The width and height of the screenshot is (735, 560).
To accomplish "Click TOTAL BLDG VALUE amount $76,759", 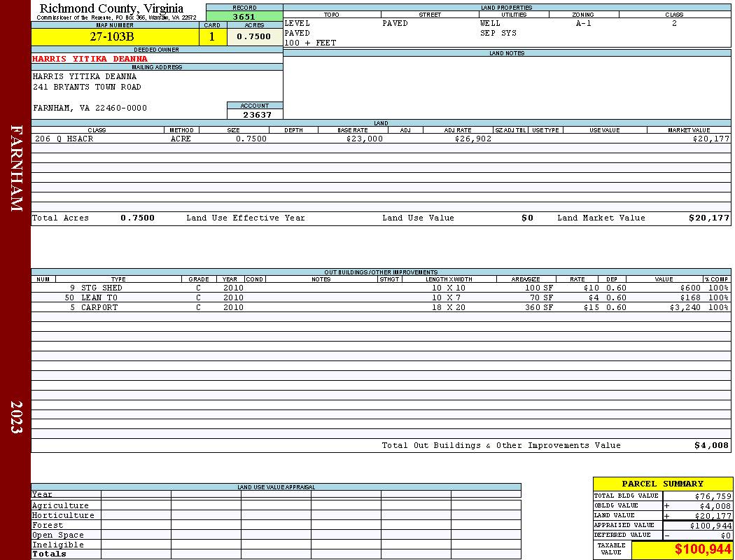I will (713, 496).
